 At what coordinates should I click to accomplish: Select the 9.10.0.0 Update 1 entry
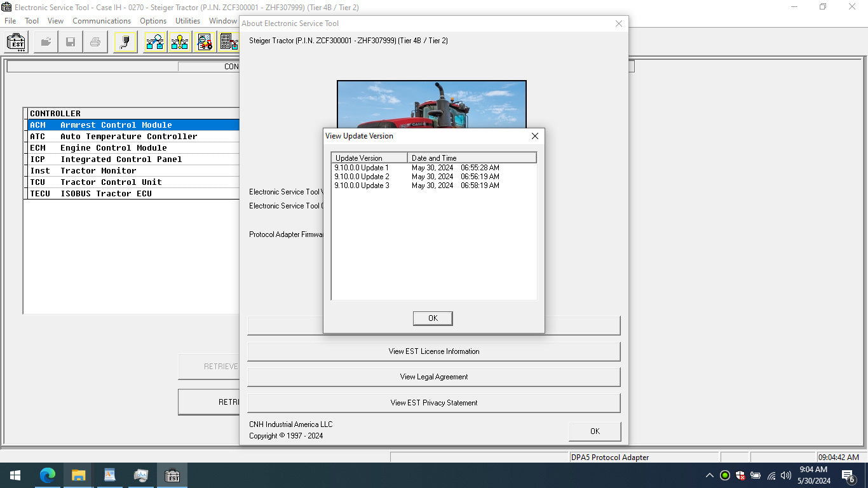coord(362,168)
